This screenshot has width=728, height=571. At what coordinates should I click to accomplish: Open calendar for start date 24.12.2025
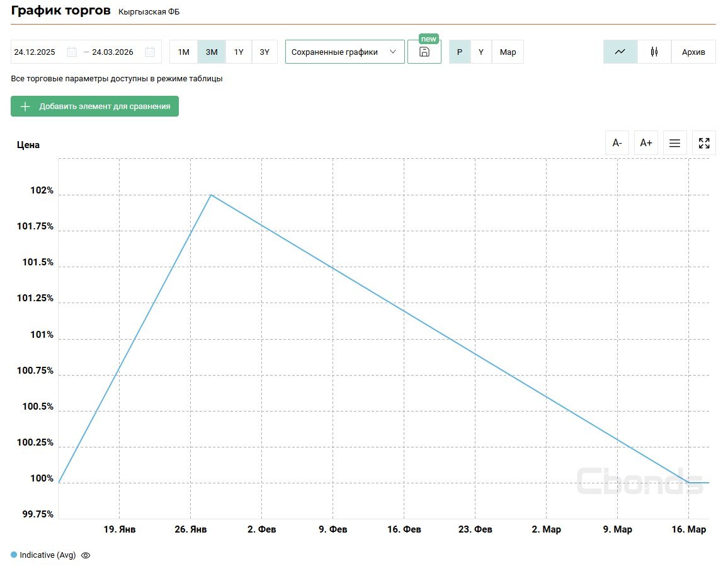coord(72,52)
